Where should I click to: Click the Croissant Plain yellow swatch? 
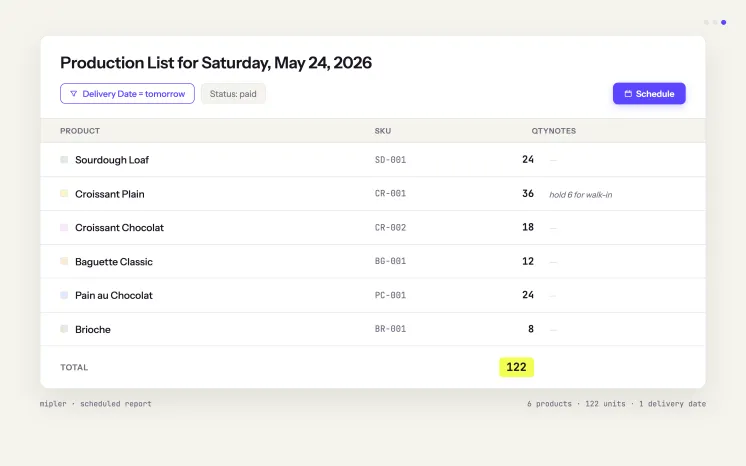tap(64, 194)
